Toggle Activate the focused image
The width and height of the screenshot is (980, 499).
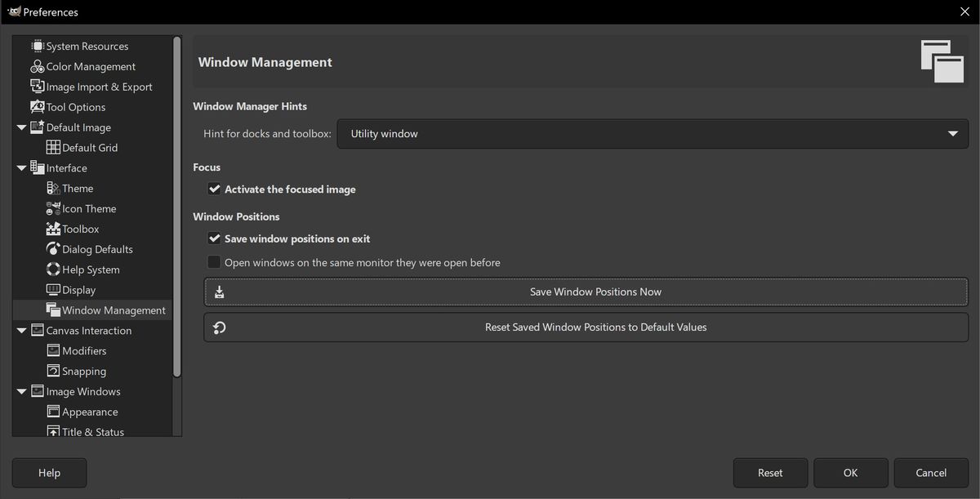coord(214,189)
